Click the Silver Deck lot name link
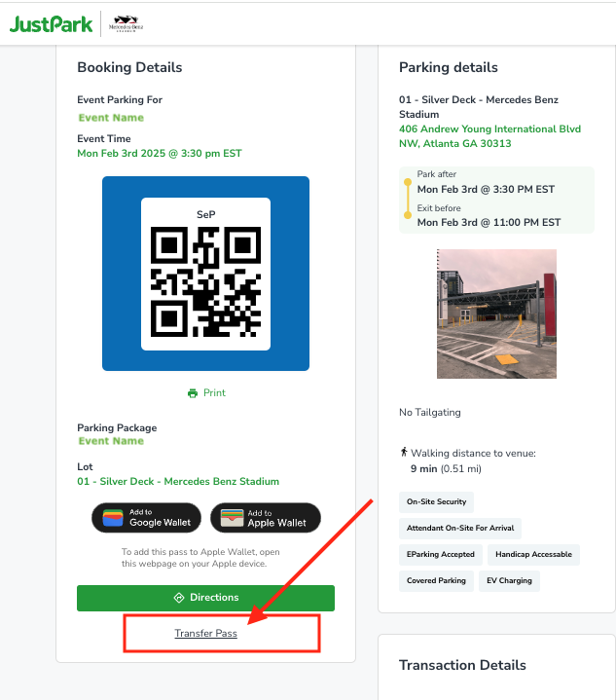This screenshot has width=616, height=700. point(178,481)
